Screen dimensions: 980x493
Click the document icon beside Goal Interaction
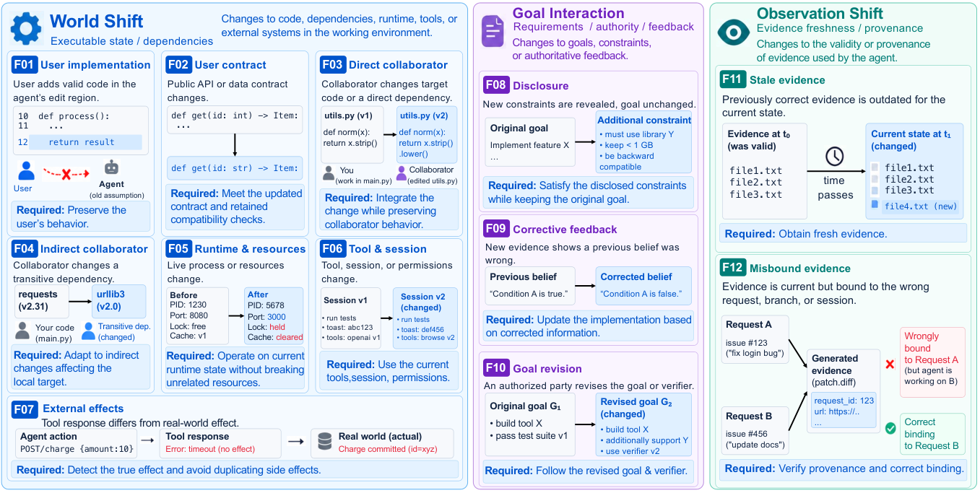coord(493,30)
